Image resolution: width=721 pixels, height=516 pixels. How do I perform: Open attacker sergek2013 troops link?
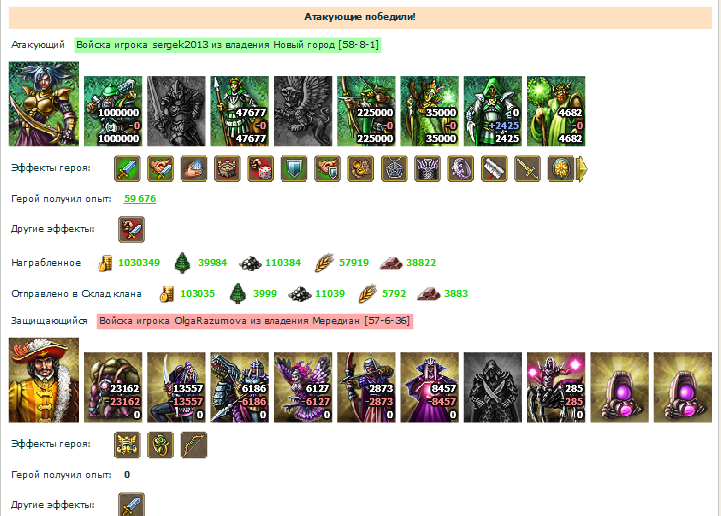[x=228, y=45]
